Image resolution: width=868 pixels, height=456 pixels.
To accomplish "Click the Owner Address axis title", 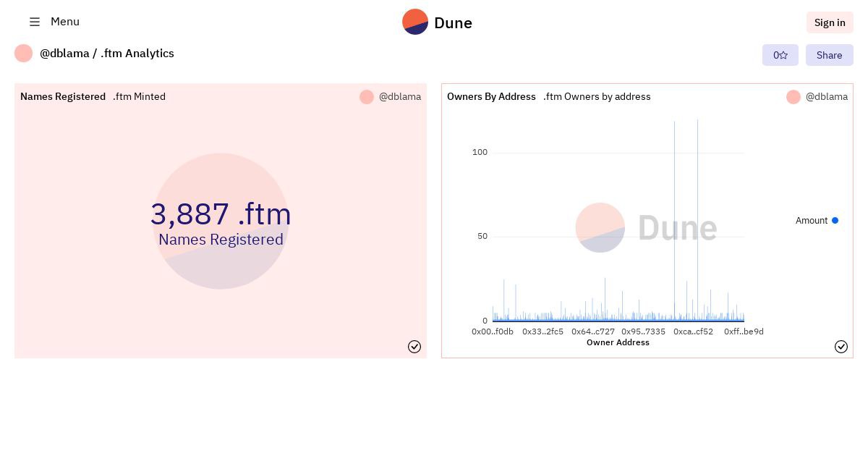I will click(x=618, y=342).
